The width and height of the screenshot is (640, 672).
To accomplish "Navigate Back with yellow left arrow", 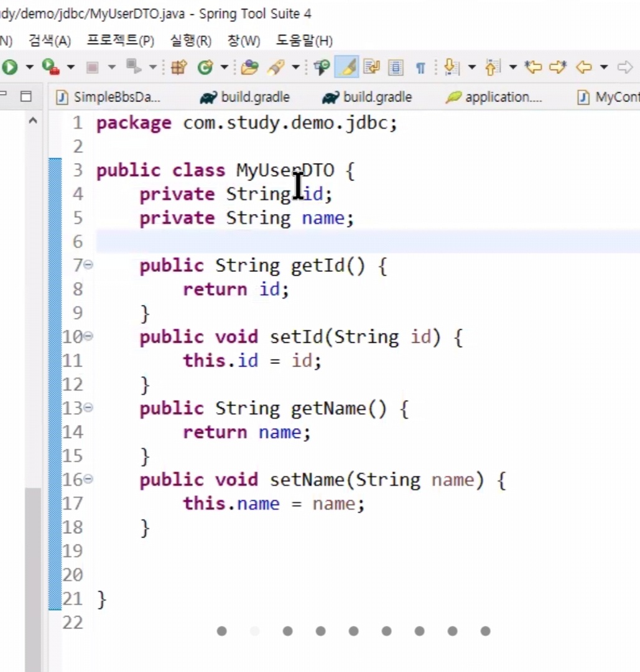I will click(584, 67).
